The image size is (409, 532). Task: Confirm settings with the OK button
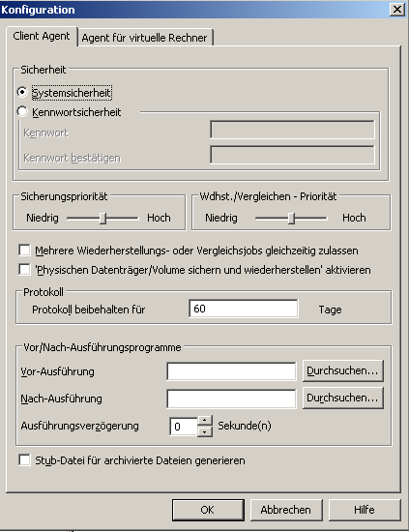click(208, 510)
